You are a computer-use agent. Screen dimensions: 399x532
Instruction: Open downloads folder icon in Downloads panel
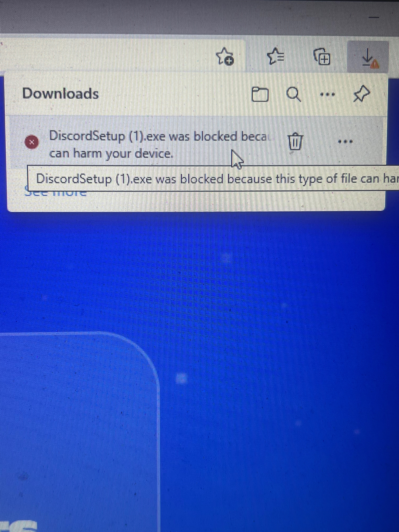[x=260, y=94]
